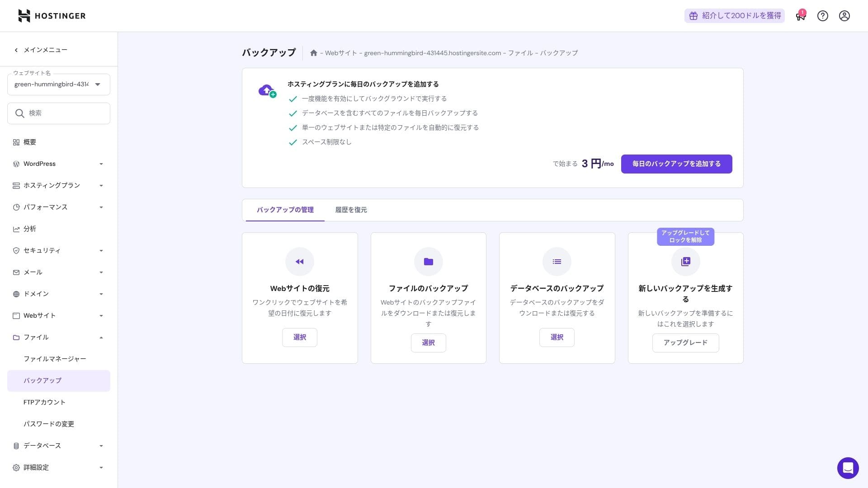Select バックアップ sidebar item
Screen dimensions: 868x488
tap(59, 381)
